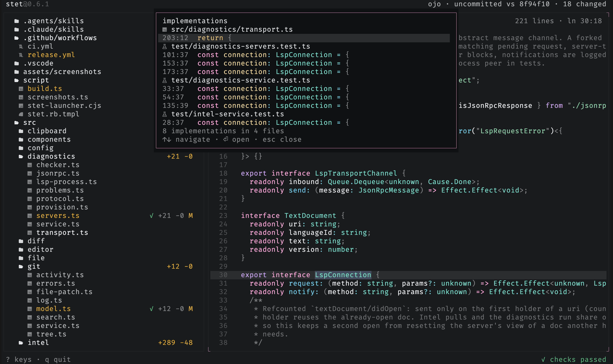The image size is (613, 364).
Task: Collapse the src folder icon
Action: tap(17, 123)
